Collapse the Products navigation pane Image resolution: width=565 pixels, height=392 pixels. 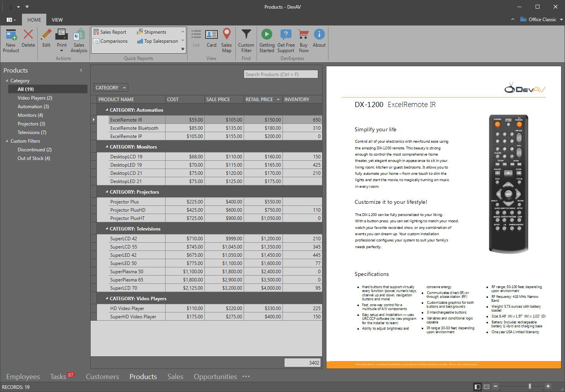(81, 70)
